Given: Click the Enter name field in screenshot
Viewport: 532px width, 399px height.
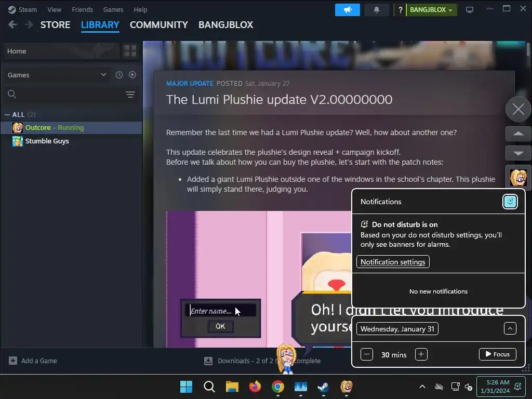Looking at the screenshot, I should pos(220,311).
